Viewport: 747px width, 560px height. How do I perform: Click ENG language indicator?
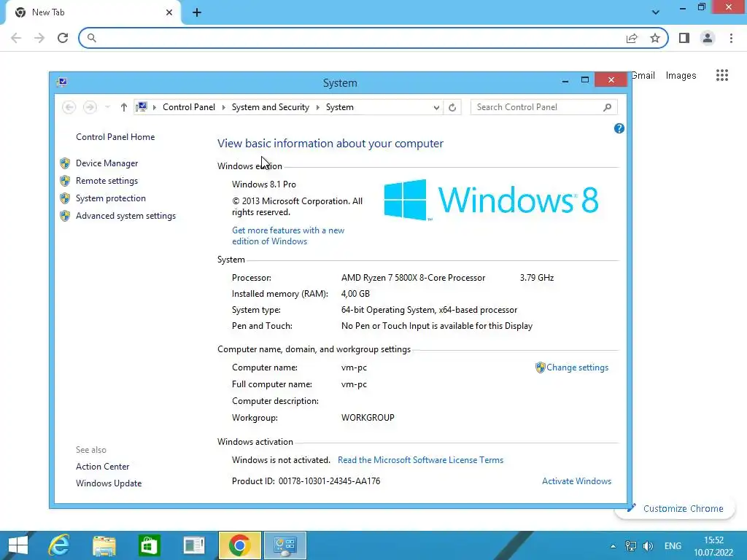tap(673, 546)
